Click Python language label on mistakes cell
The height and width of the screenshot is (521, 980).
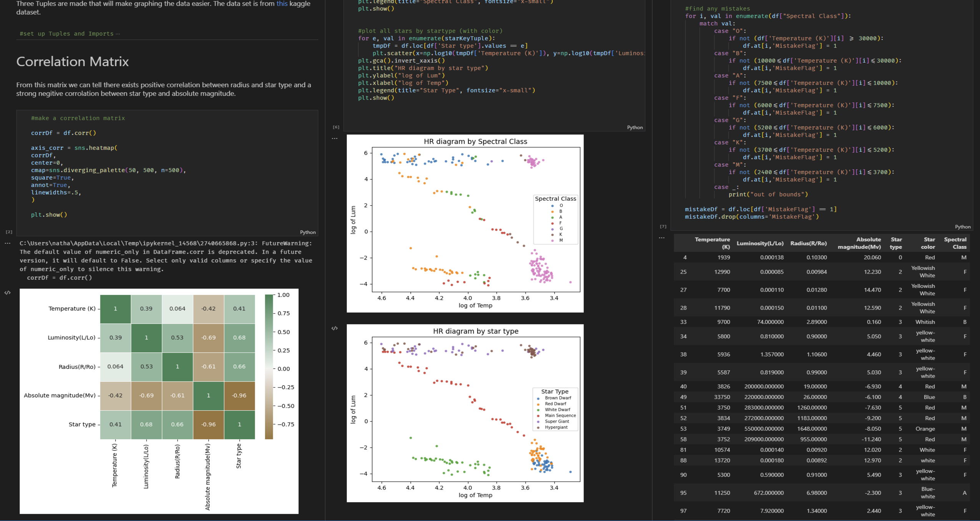click(x=963, y=227)
